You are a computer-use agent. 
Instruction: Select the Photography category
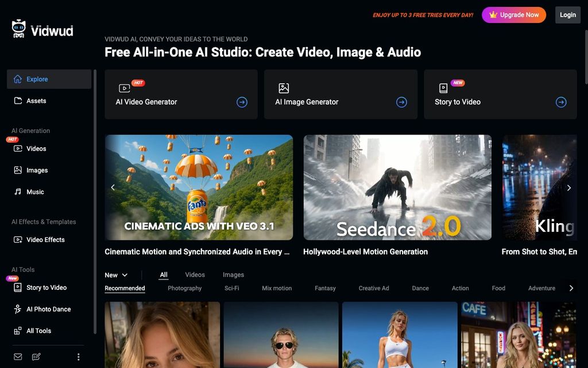184,289
